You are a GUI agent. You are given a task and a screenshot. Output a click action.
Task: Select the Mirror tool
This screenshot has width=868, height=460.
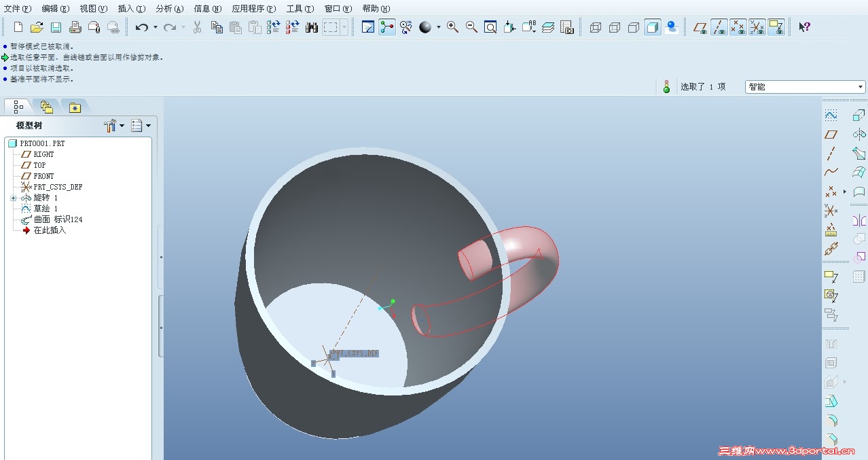tap(859, 220)
